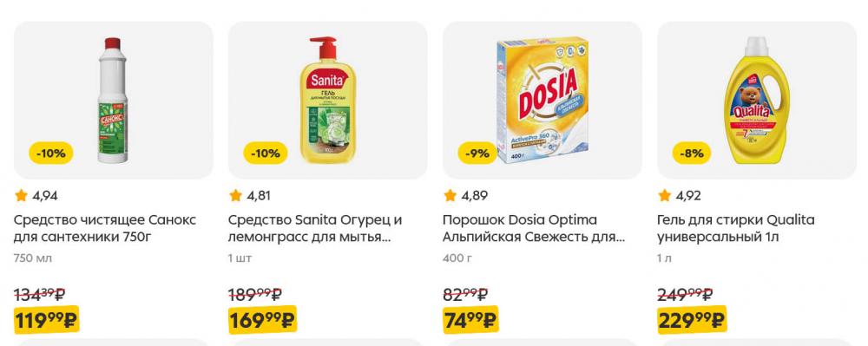Click the star rating icon beside 4,94
868x346 pixels.
click(21, 195)
